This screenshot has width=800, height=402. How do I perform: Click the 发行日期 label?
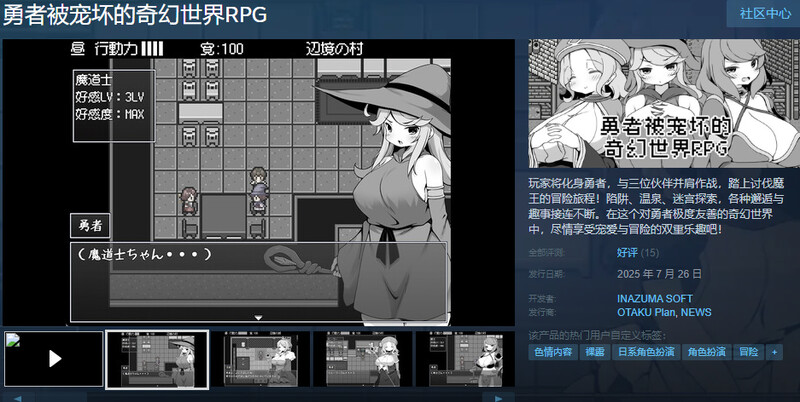tap(546, 274)
